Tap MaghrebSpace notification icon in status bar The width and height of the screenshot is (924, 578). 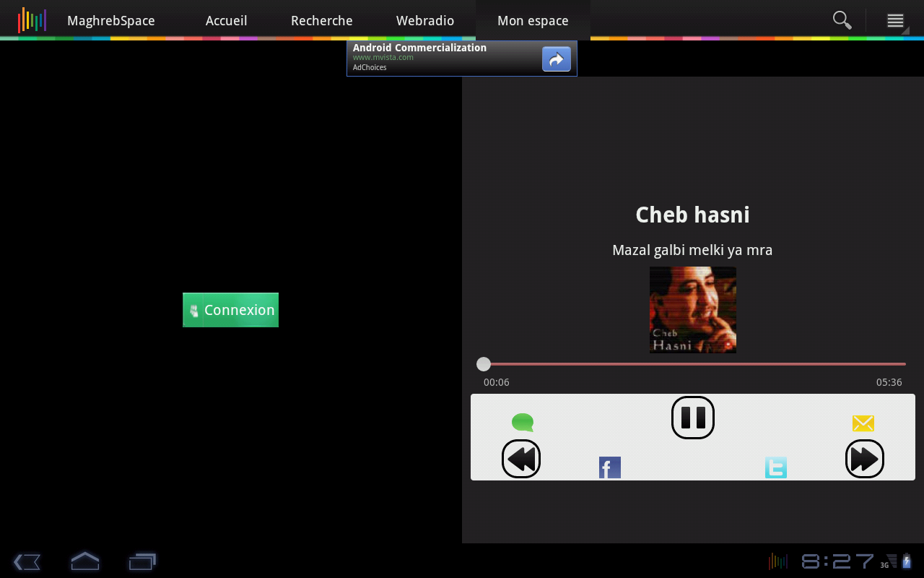(x=778, y=561)
